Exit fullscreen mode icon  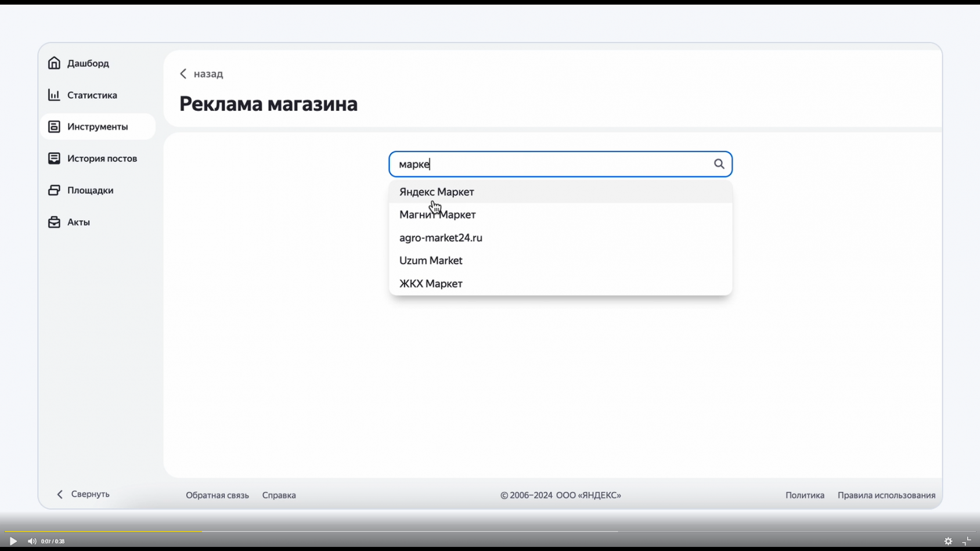point(967,541)
